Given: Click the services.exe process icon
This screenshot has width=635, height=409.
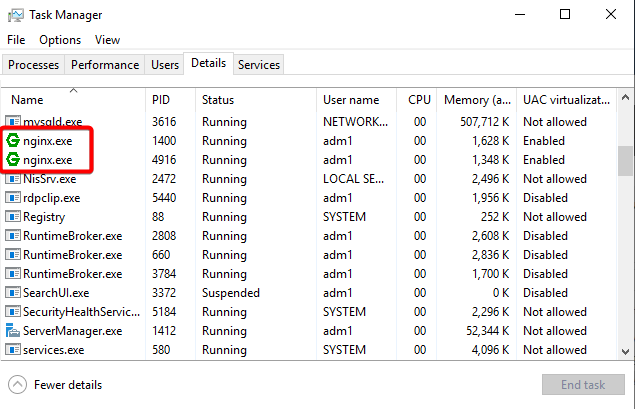Looking at the screenshot, I should pos(13,349).
